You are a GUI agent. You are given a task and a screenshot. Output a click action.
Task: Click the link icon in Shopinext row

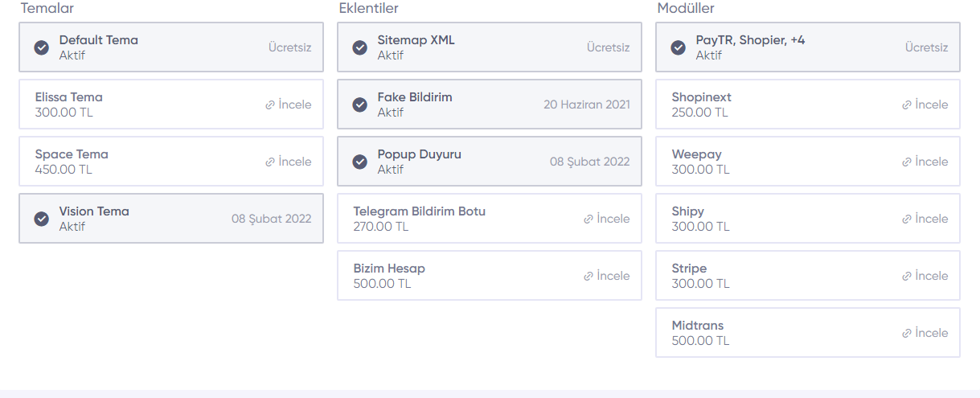coord(907,105)
